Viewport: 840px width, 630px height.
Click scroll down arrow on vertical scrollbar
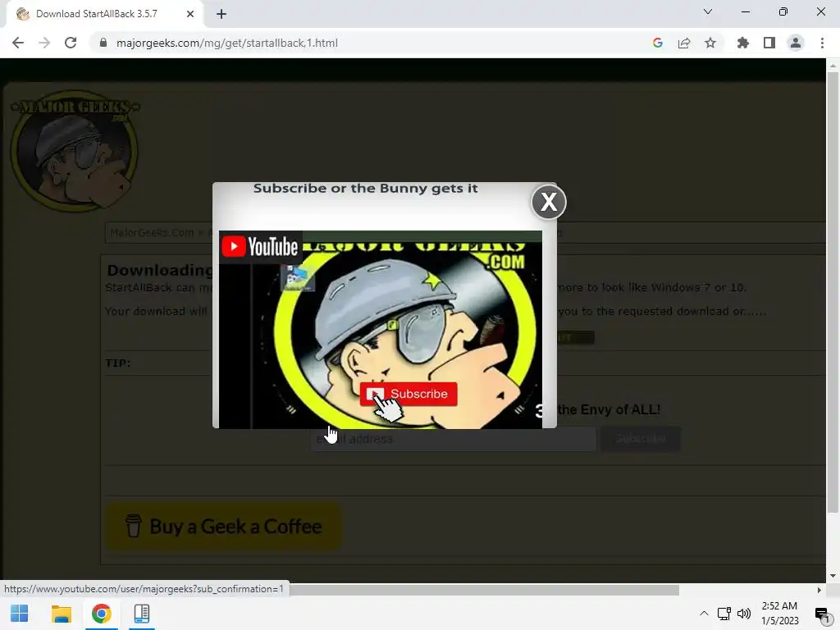(x=833, y=576)
